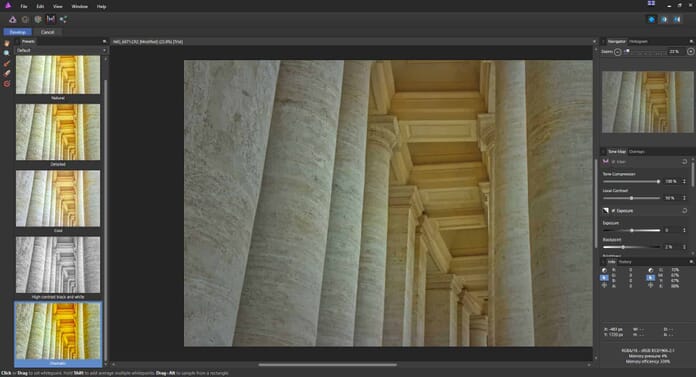Click the second Info sampler color-model icon
The image size is (696, 377).
coord(651,270)
